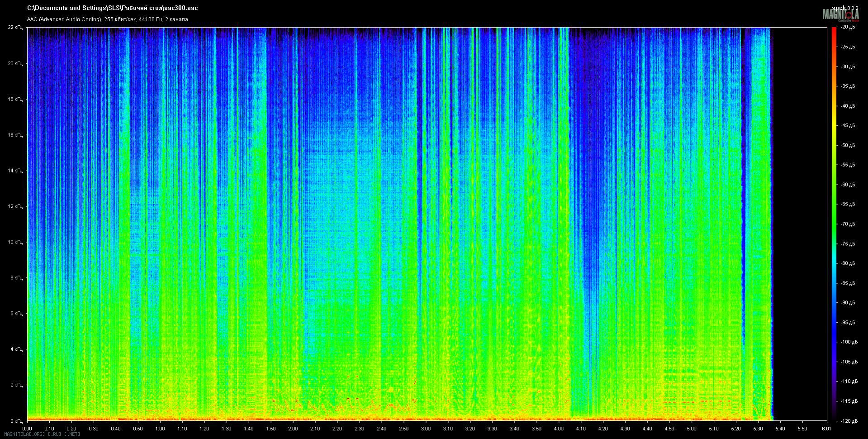Click the 0:30 time axis label
This screenshot has width=868, height=439.
tap(94, 429)
